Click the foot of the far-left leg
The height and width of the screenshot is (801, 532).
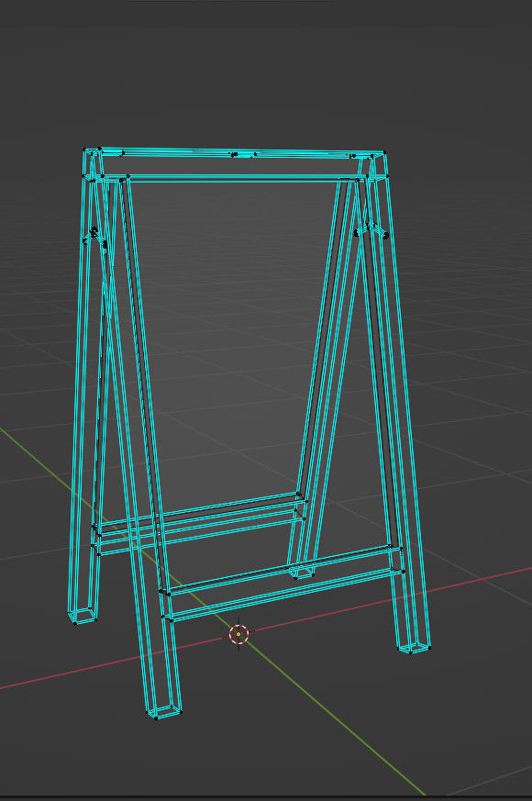point(83,615)
